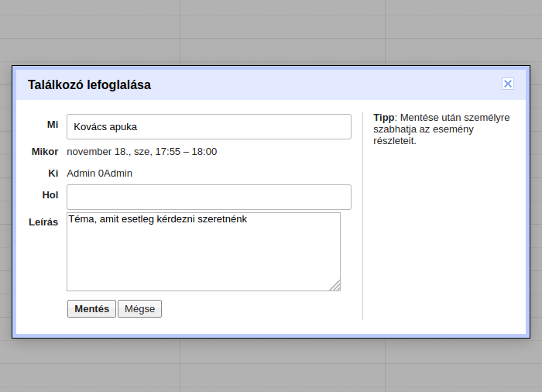Select the november 18. appointment time text
Screen dimensions: 542x392
(x=142, y=151)
